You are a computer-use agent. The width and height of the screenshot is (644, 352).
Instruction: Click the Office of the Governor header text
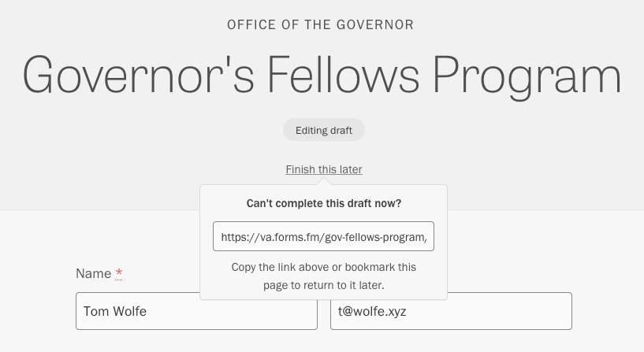(x=320, y=24)
